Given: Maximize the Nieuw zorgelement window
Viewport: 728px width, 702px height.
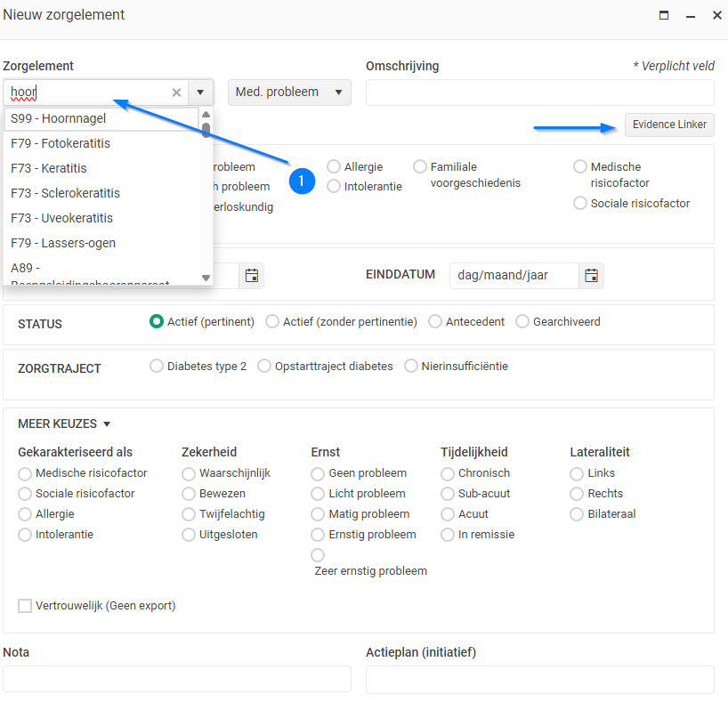Looking at the screenshot, I should (x=664, y=15).
